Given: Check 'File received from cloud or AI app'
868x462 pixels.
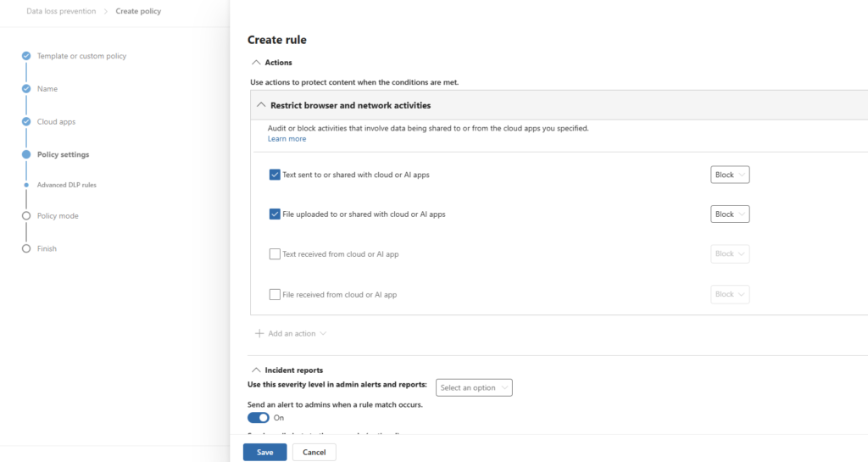Looking at the screenshot, I should [275, 294].
